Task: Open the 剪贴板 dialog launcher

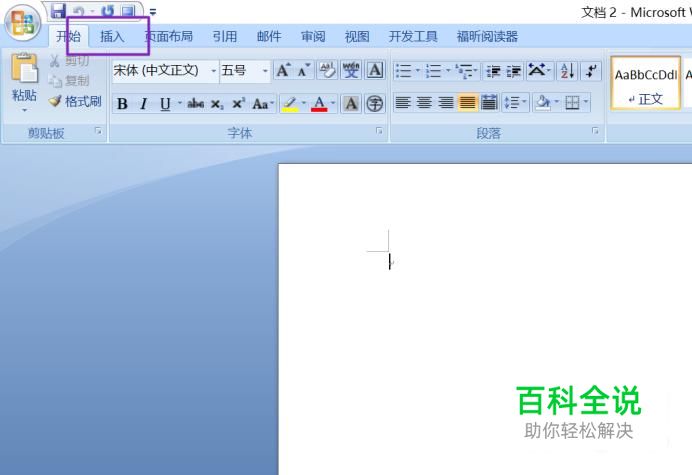Action: click(x=98, y=132)
